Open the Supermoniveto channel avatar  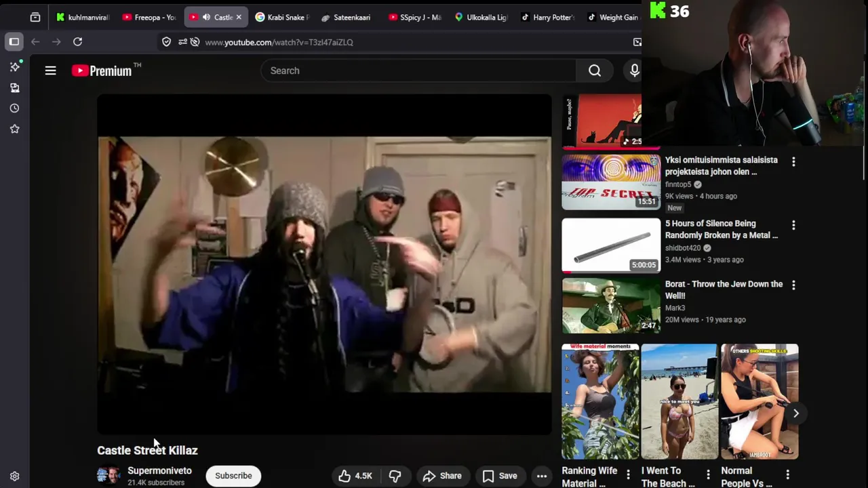(x=108, y=476)
